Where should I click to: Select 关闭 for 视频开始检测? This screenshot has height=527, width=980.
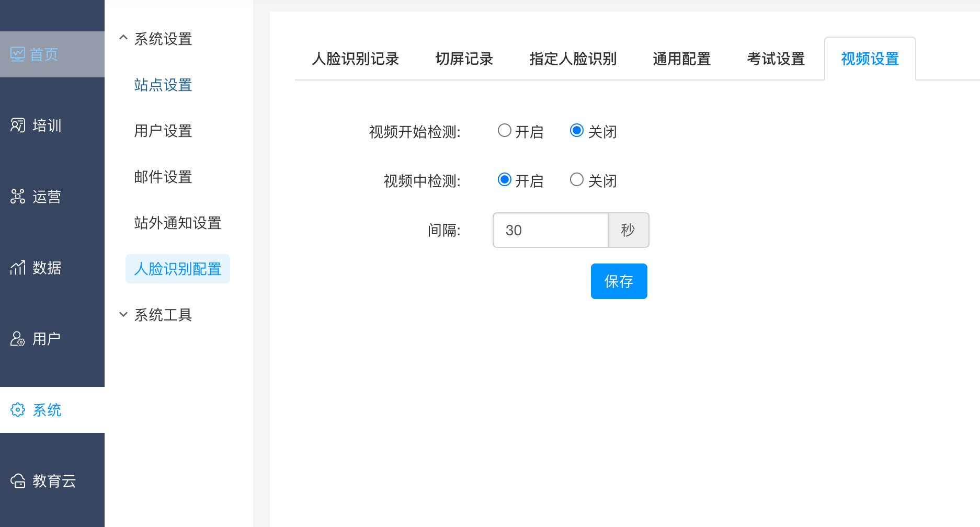pos(576,131)
